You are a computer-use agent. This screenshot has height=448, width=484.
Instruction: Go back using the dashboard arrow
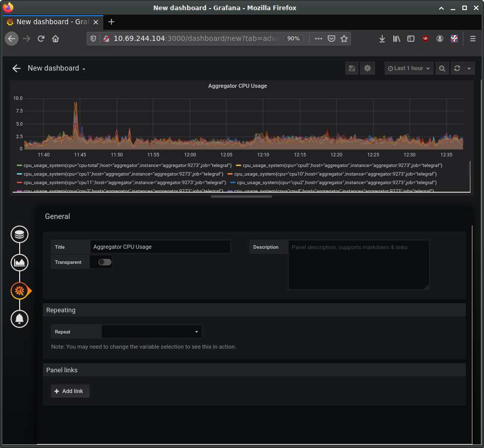coord(16,68)
